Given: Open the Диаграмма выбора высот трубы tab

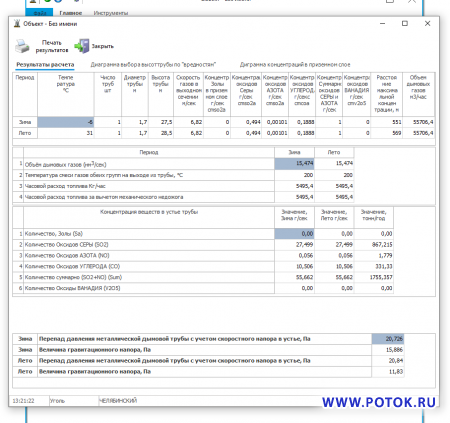Looking at the screenshot, I should [153, 65].
